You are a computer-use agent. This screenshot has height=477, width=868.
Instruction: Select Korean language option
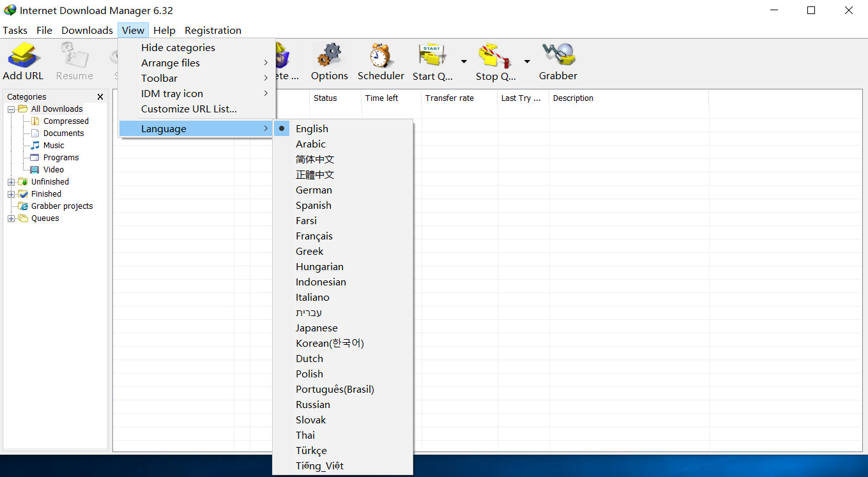click(343, 343)
